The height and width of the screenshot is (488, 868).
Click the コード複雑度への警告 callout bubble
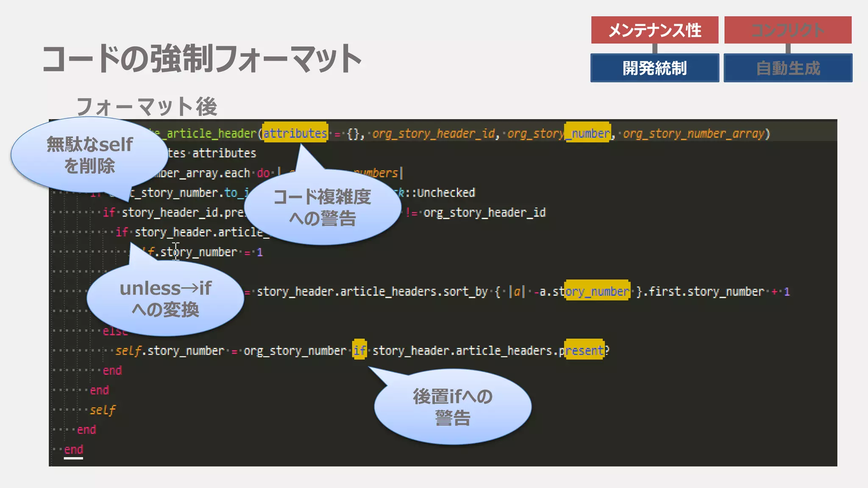(x=322, y=207)
